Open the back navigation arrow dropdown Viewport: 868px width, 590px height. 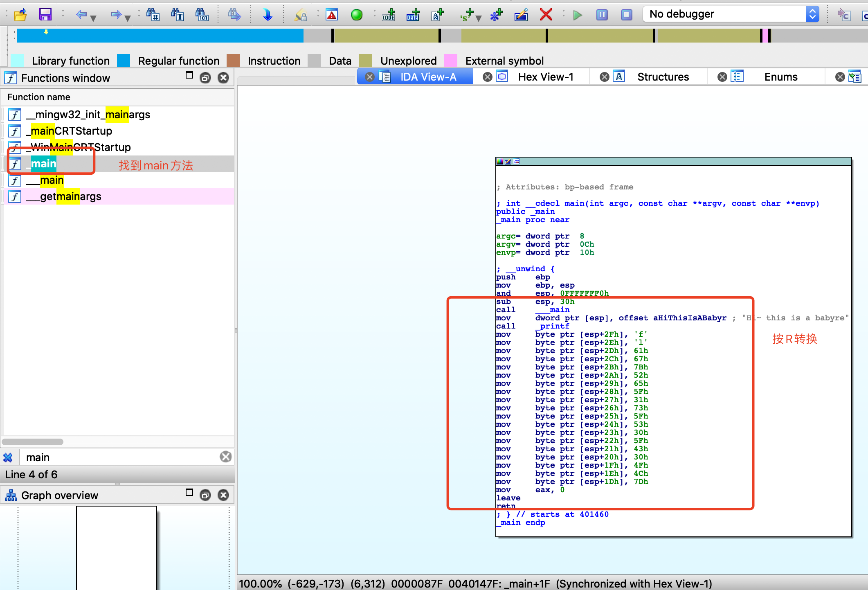coord(93,18)
